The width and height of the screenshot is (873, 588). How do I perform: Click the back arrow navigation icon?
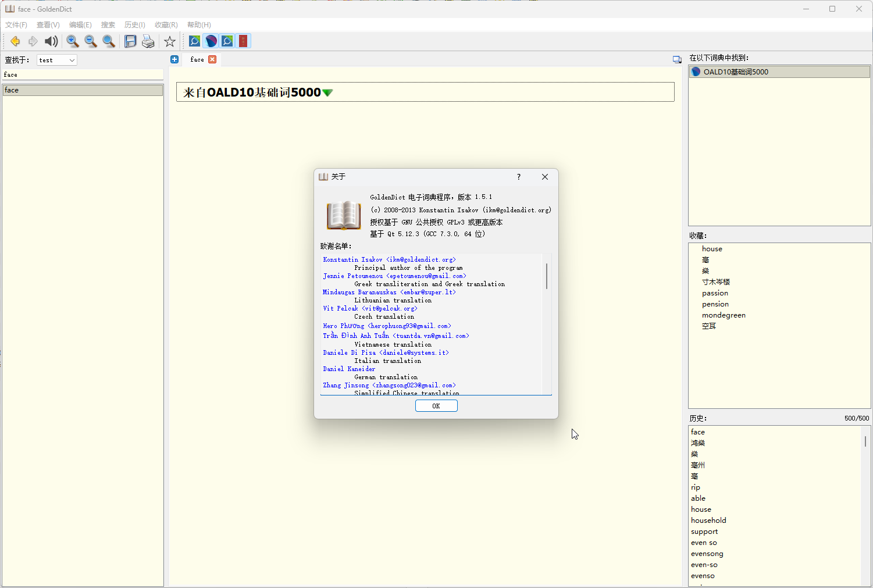(15, 41)
